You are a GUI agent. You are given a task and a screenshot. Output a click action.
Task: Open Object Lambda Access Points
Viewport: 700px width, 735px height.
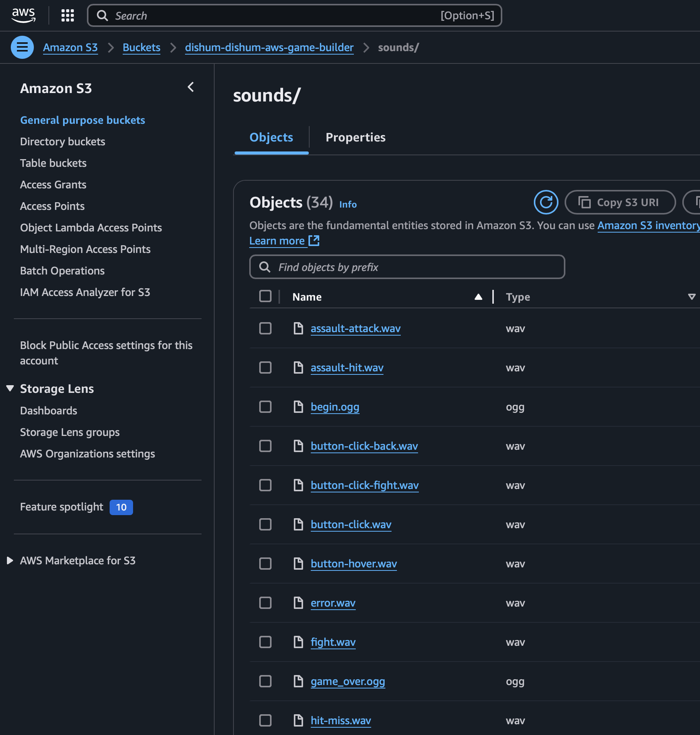(91, 228)
